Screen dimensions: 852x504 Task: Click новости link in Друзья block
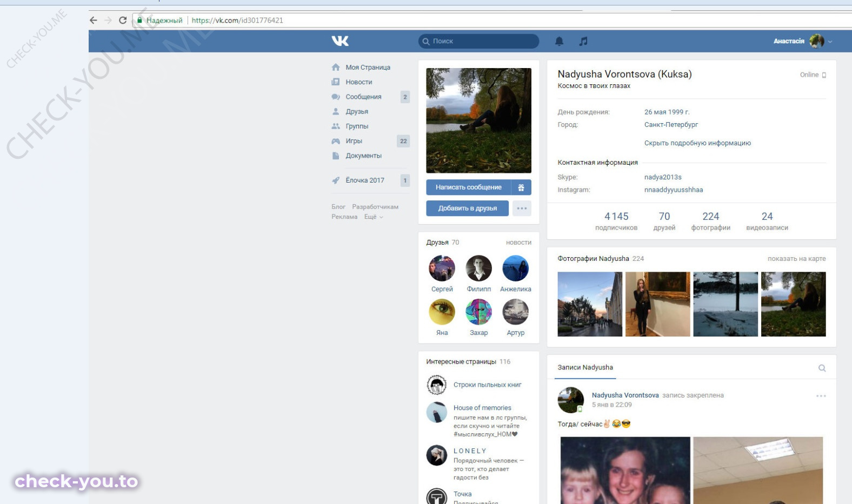[x=518, y=243]
